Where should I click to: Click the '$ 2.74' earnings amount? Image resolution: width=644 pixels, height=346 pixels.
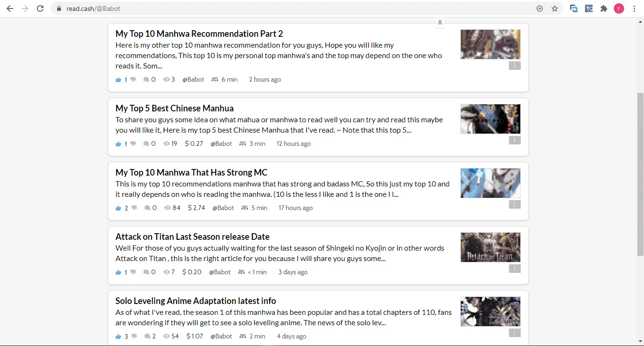click(x=196, y=208)
